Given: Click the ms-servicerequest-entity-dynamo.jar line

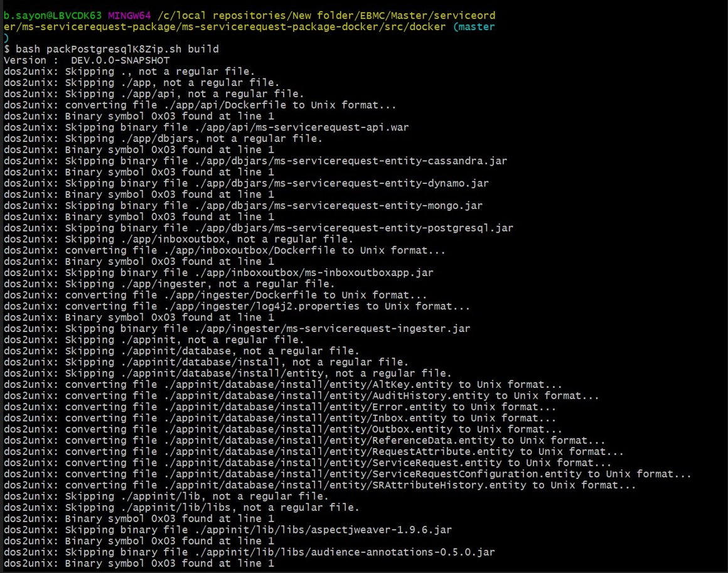Looking at the screenshot, I should click(x=246, y=183).
